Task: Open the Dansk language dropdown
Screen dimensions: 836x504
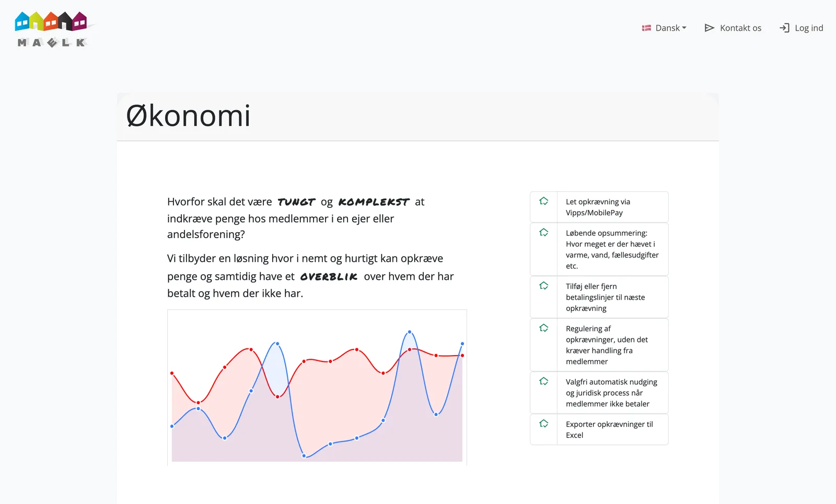Action: [664, 28]
